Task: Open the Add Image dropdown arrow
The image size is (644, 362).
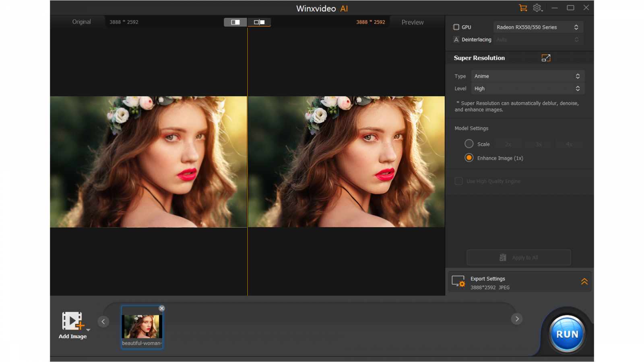Action: pos(89,330)
